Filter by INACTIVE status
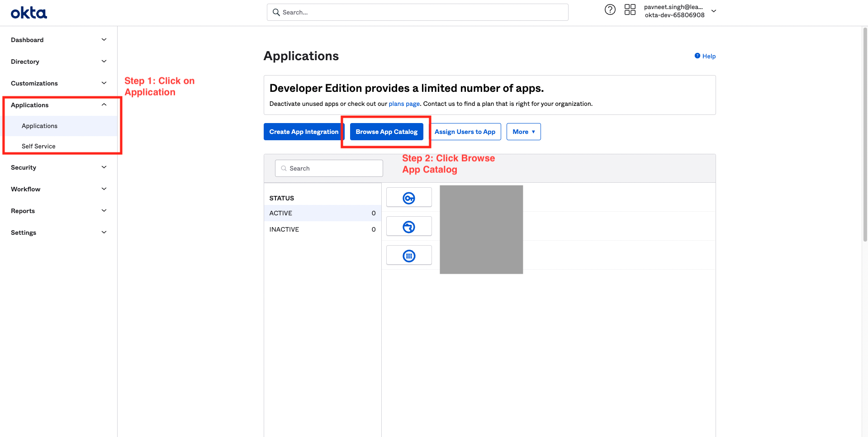 click(323, 229)
